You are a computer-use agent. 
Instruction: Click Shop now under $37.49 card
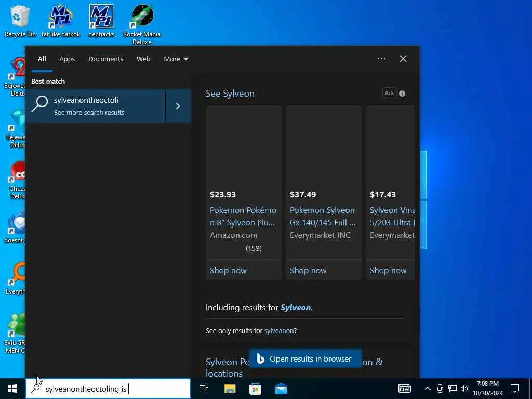308,270
